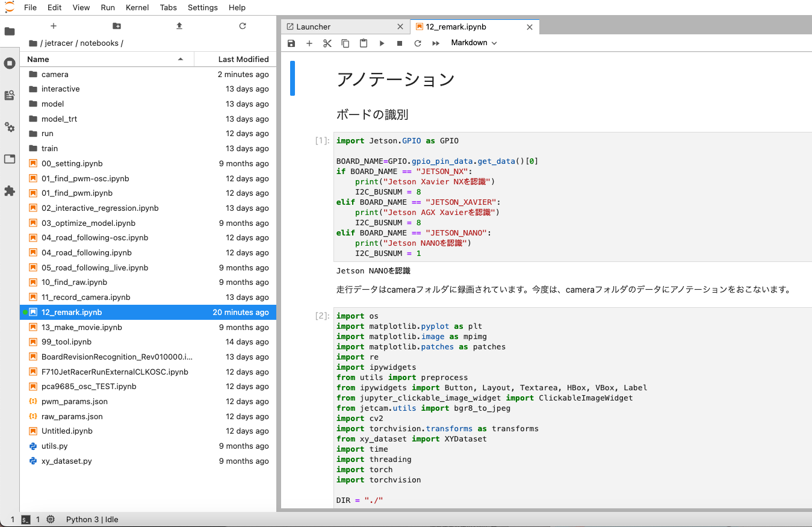Image resolution: width=812 pixels, height=527 pixels.
Task: Select 00_setting.ipynb file
Action: (x=148, y=163)
